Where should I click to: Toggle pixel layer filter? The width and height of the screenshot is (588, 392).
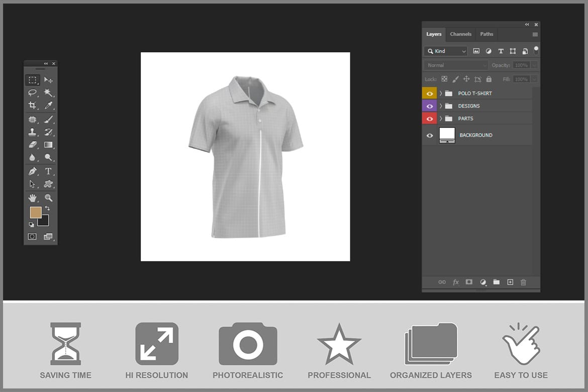click(x=476, y=51)
